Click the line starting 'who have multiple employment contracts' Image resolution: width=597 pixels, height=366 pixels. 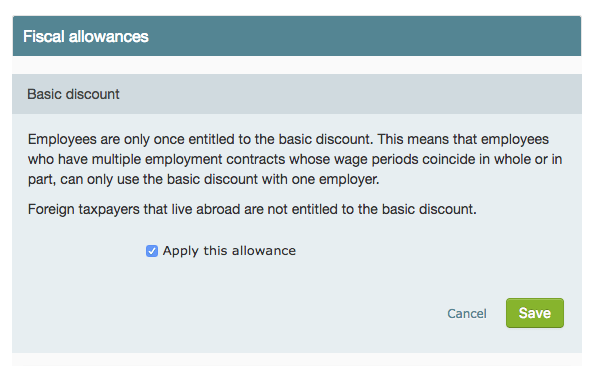pyautogui.click(x=295, y=159)
